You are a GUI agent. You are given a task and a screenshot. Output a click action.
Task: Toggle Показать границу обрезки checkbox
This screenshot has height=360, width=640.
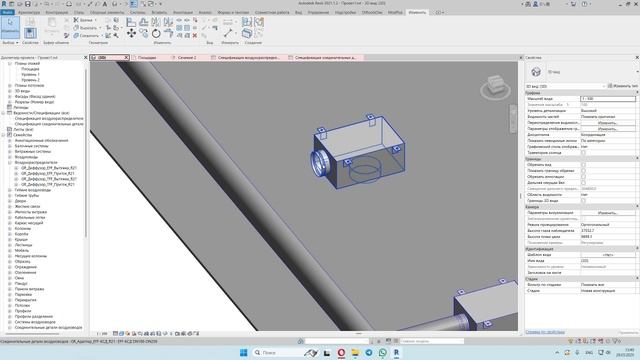coord(583,171)
